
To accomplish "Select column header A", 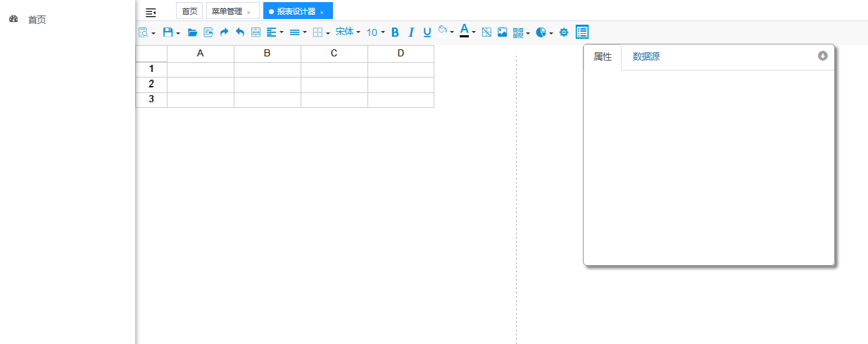I will 201,54.
